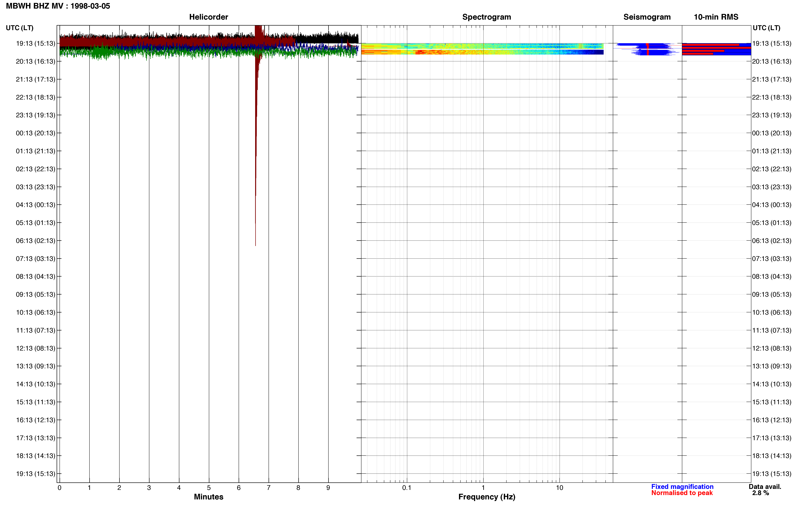Click left-axis time label '09:13 (05:13)'

pyautogui.click(x=35, y=294)
